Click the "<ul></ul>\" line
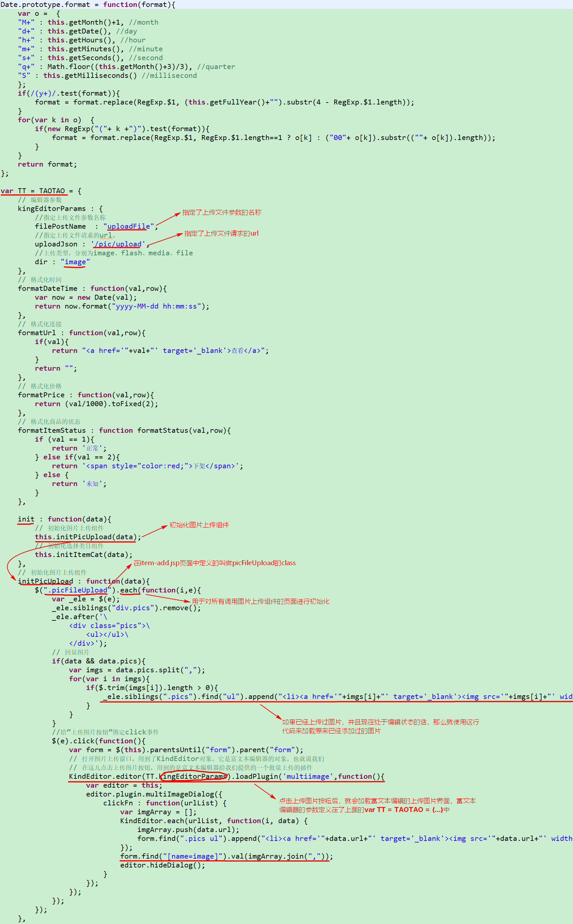The width and height of the screenshot is (573, 924). 107,634
